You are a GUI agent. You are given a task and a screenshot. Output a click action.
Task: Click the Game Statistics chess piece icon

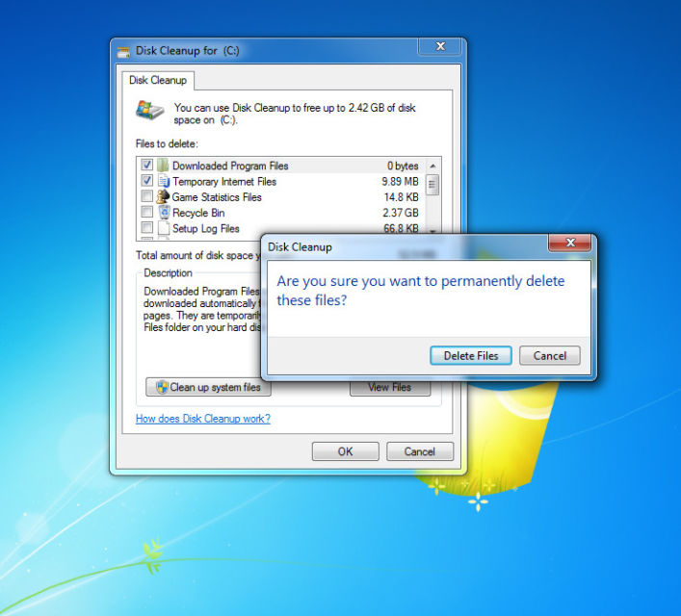[163, 196]
